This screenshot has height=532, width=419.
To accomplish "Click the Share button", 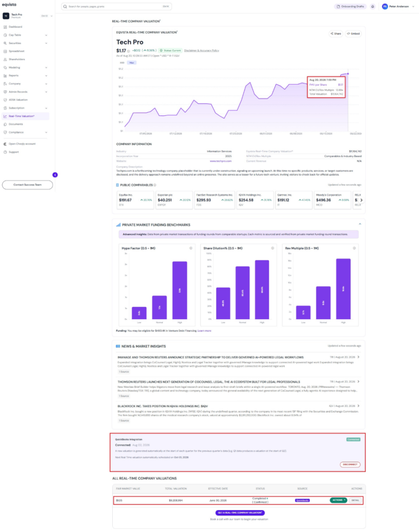I will (x=336, y=34).
